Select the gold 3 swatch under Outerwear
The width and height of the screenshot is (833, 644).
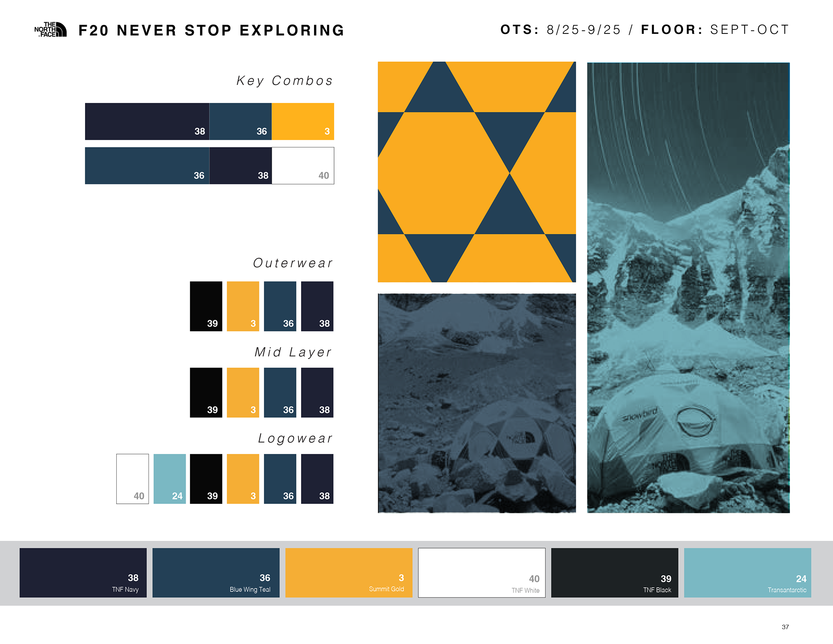pos(243,306)
